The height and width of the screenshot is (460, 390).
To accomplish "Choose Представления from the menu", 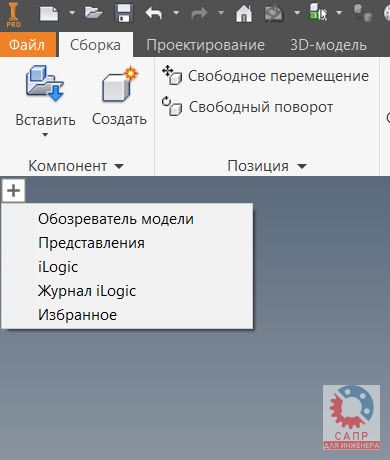I will [x=127, y=243].
